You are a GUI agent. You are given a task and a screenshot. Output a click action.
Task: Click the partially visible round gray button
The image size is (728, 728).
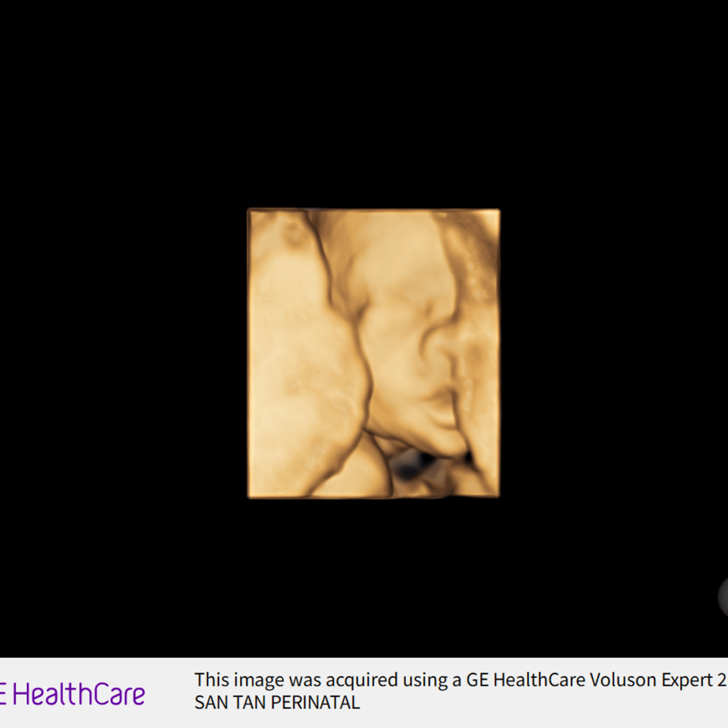(x=723, y=597)
